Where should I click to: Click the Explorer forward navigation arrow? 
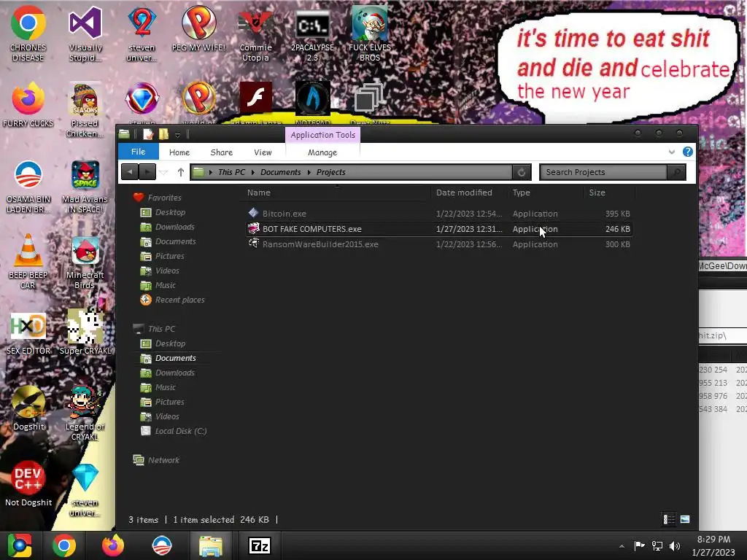pyautogui.click(x=147, y=172)
